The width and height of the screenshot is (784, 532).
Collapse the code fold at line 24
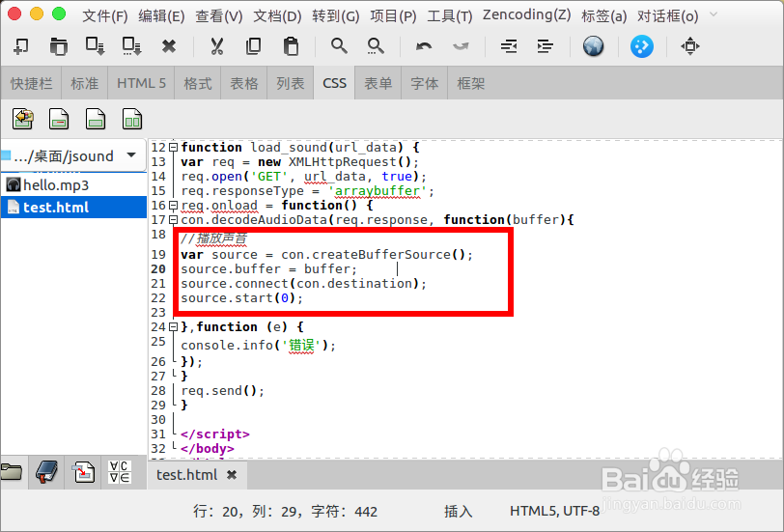point(173,327)
